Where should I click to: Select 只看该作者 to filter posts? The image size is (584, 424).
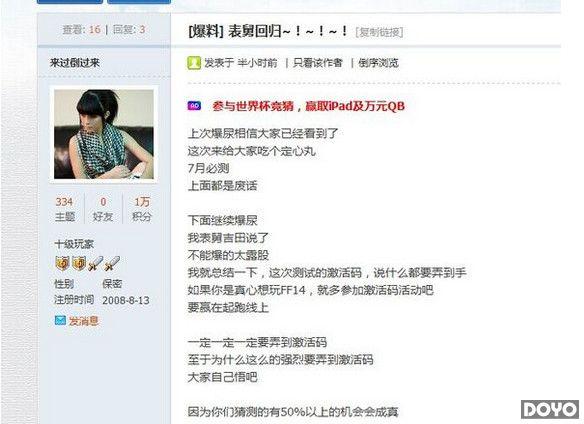[317, 63]
